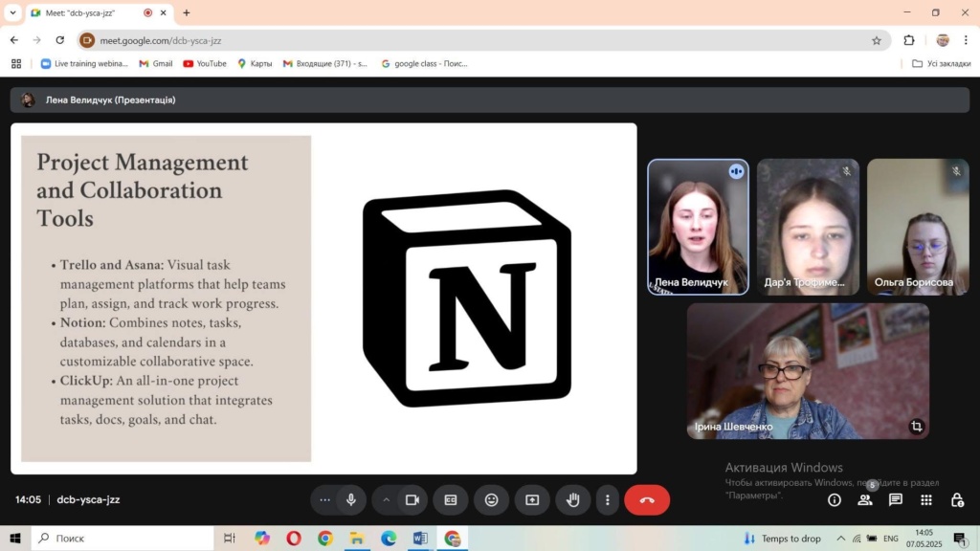The image size is (980, 551).
Task: Open Opera browser from taskbar
Action: coord(294,538)
